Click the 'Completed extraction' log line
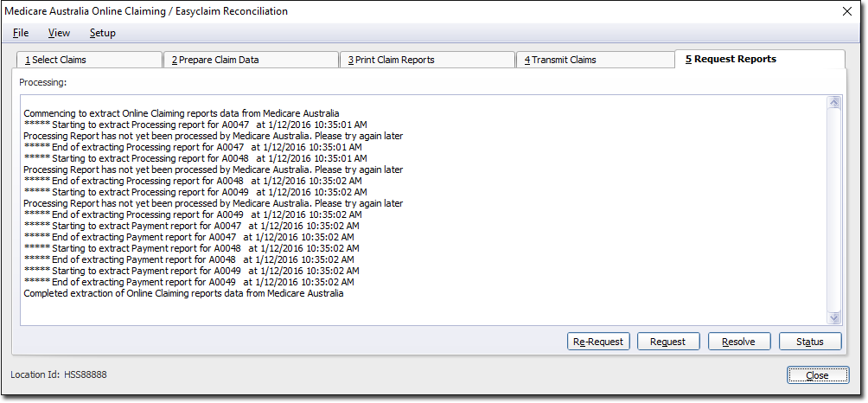 click(x=183, y=293)
